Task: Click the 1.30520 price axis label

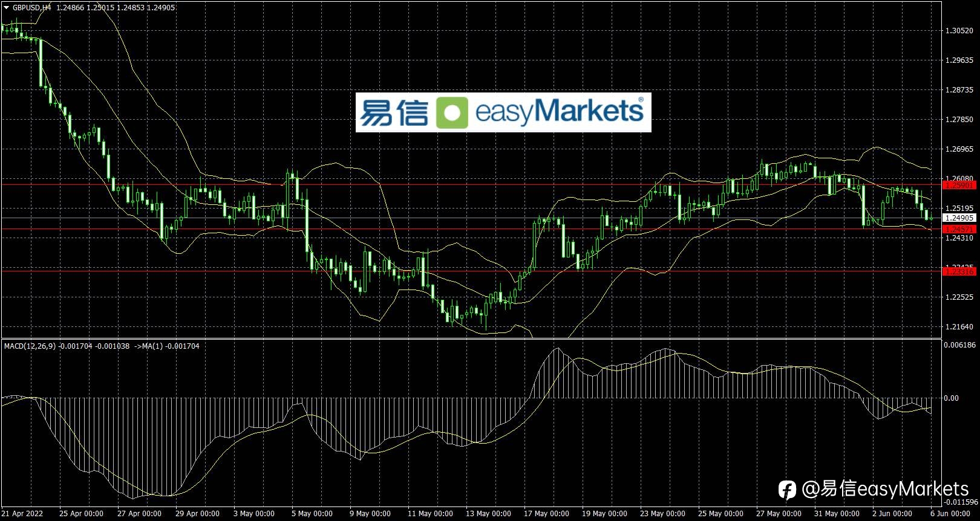Action: coord(959,31)
